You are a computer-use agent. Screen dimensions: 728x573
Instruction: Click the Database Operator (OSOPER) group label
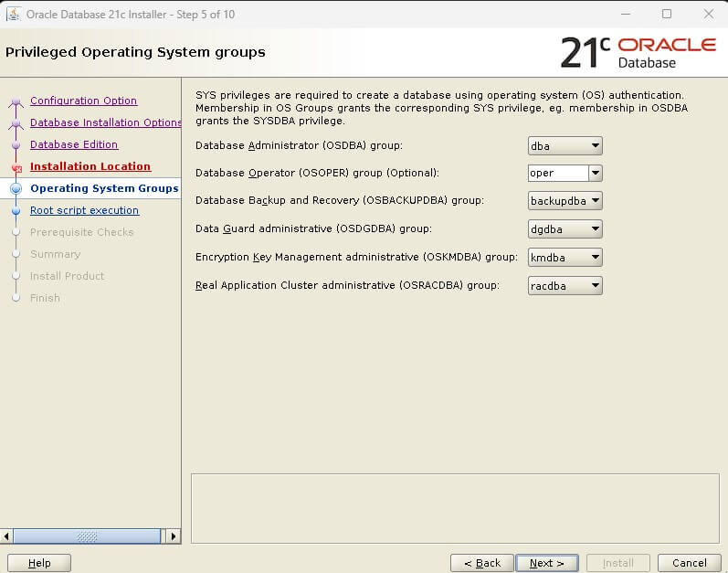click(x=317, y=173)
